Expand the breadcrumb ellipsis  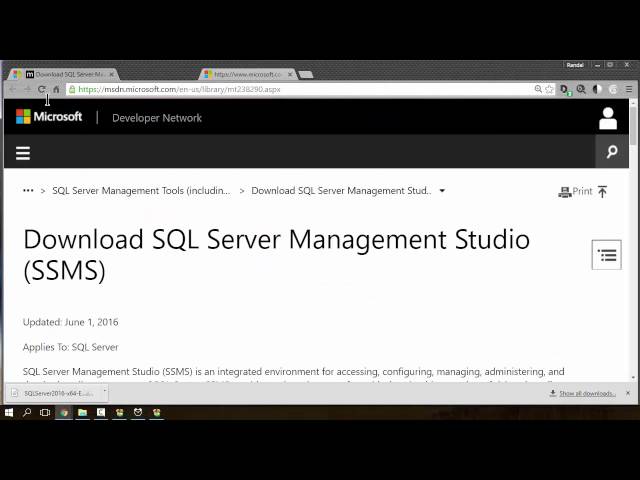28,191
